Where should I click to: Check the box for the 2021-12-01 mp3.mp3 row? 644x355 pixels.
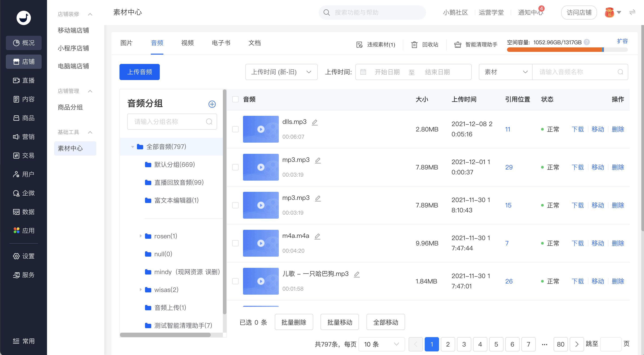pos(235,167)
